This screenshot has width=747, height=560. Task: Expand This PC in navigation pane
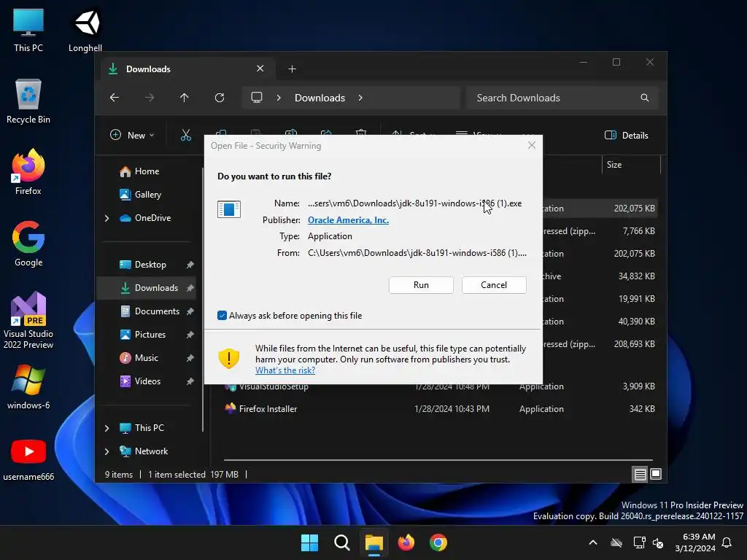click(x=107, y=428)
